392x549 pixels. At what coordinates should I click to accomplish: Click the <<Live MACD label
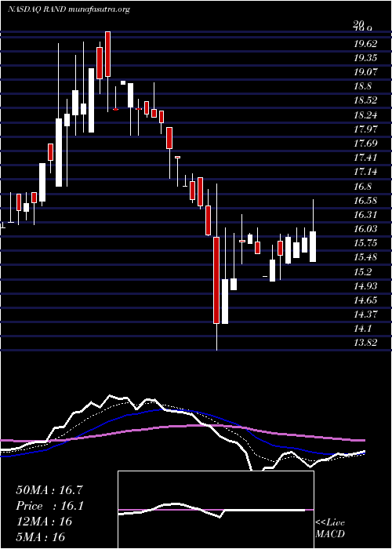pyautogui.click(x=330, y=529)
